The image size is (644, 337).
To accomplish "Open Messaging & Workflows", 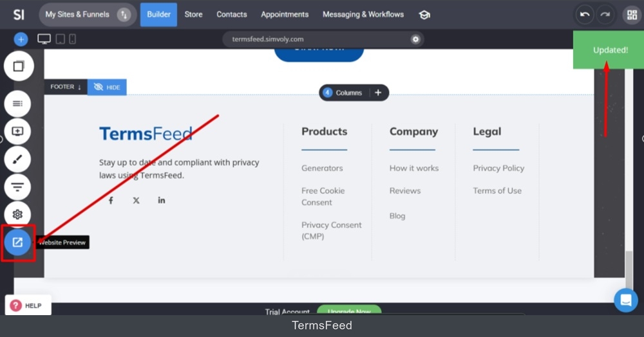I will (x=363, y=15).
